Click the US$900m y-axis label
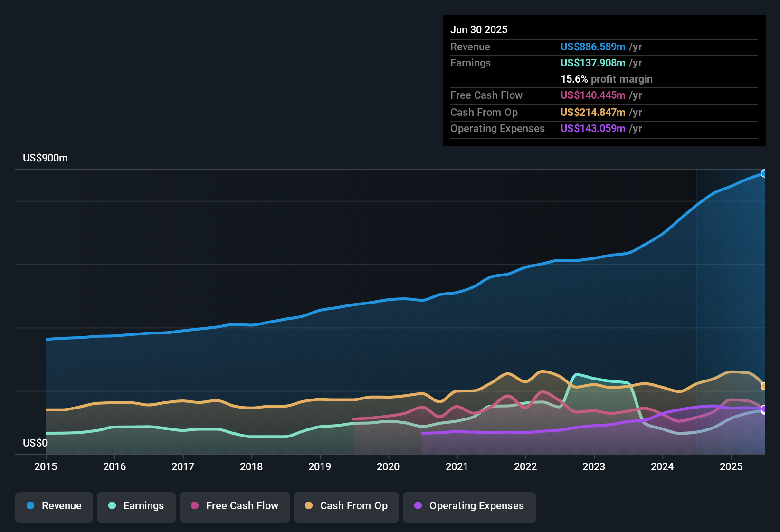Screen dimensions: 780x532 (45, 158)
